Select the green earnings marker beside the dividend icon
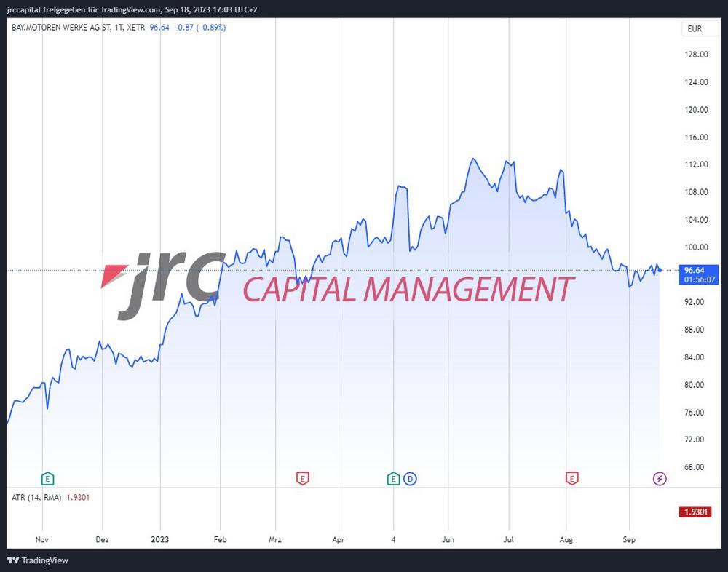 pyautogui.click(x=393, y=478)
